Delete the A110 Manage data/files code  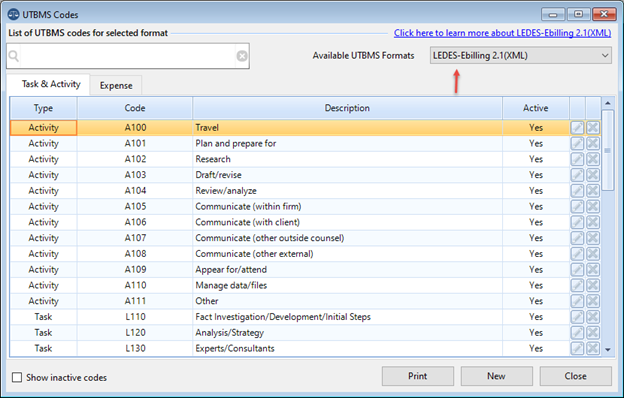(x=593, y=285)
